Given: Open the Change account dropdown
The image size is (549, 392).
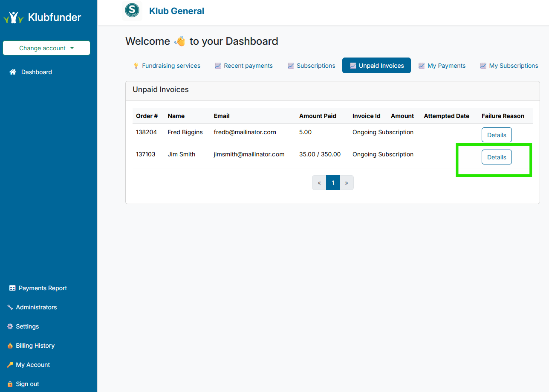Looking at the screenshot, I should 46,48.
